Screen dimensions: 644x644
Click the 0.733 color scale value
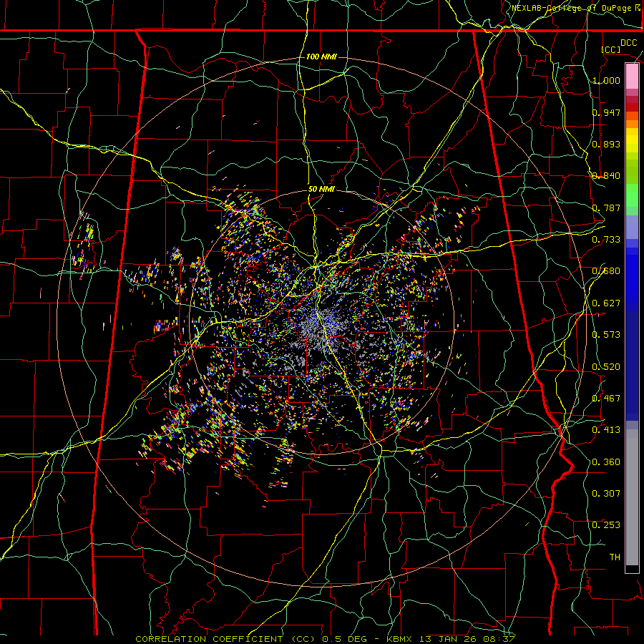606,240
